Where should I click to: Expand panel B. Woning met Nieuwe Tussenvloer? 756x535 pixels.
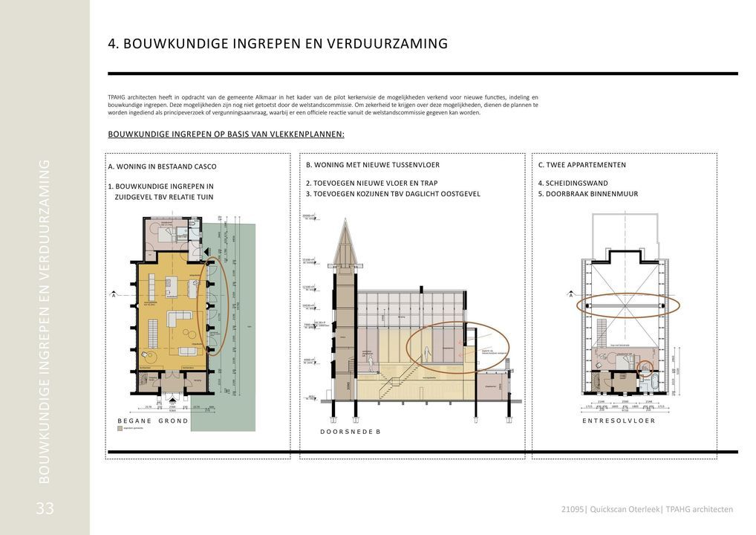pyautogui.click(x=373, y=163)
